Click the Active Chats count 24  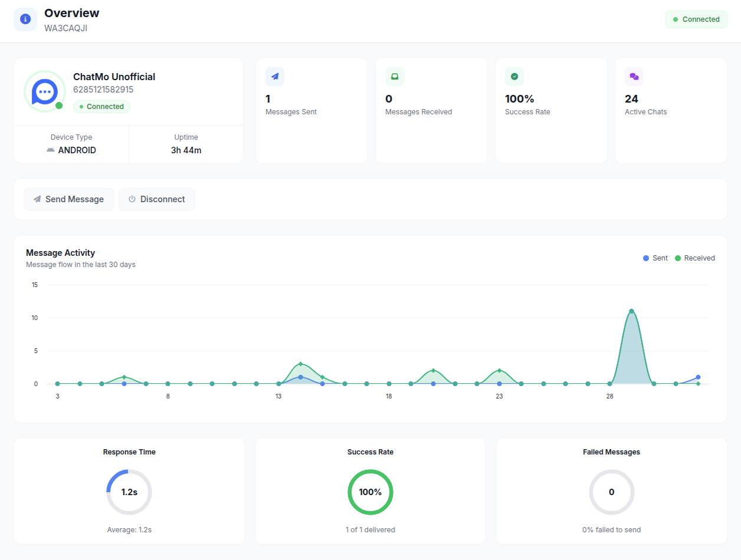coord(632,99)
